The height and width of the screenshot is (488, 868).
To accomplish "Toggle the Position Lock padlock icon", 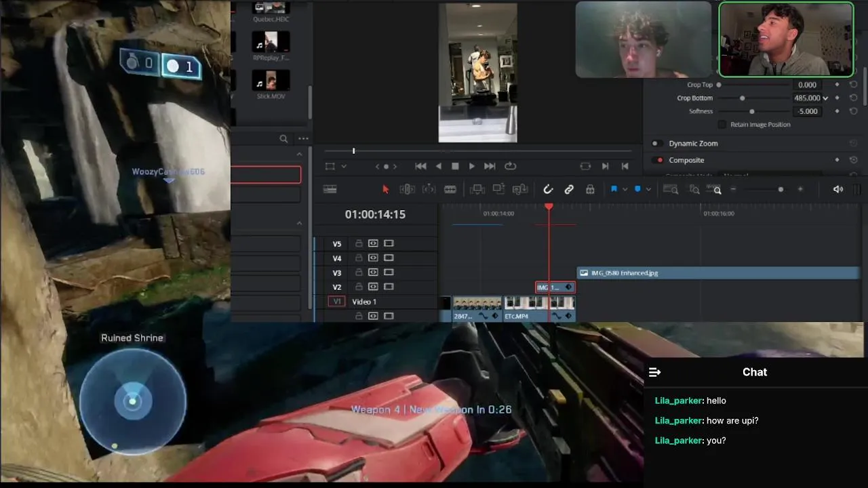I will (590, 190).
